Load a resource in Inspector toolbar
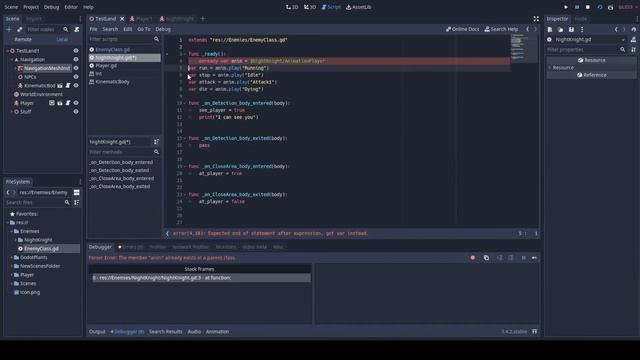 pos(560,29)
